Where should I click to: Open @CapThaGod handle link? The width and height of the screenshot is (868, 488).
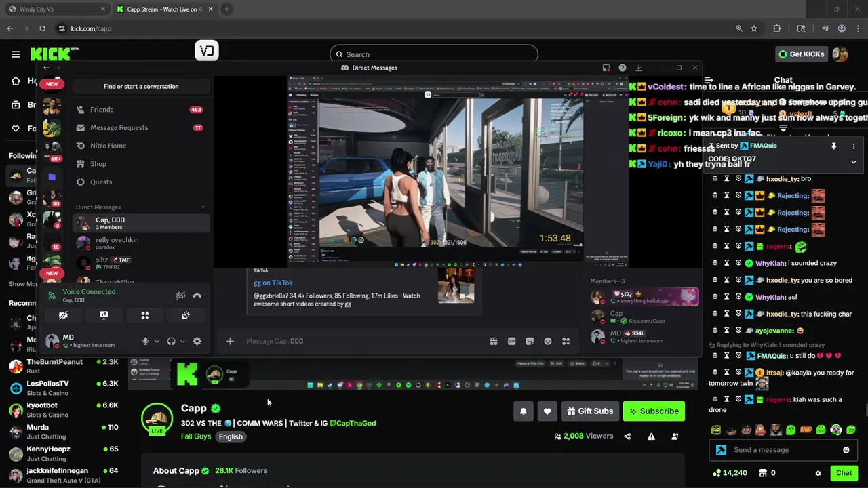(353, 423)
